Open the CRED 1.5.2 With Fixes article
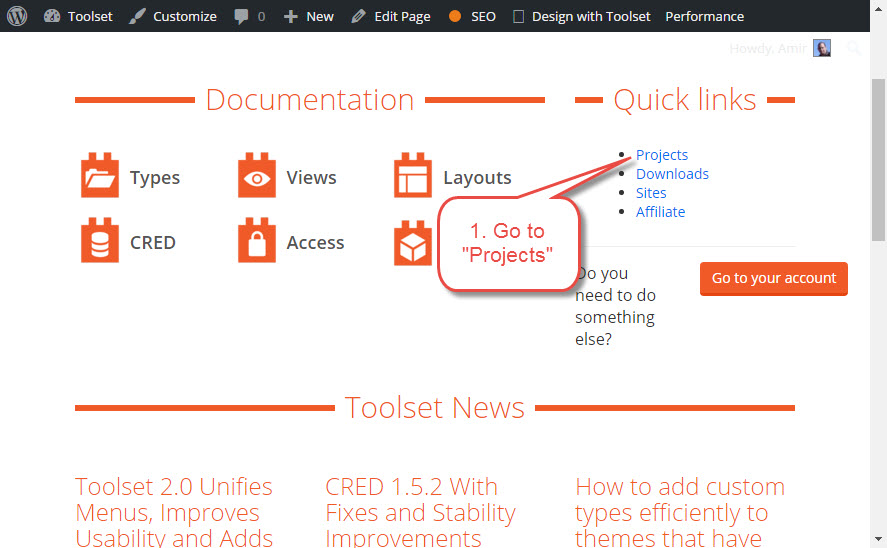 pyautogui.click(x=420, y=512)
